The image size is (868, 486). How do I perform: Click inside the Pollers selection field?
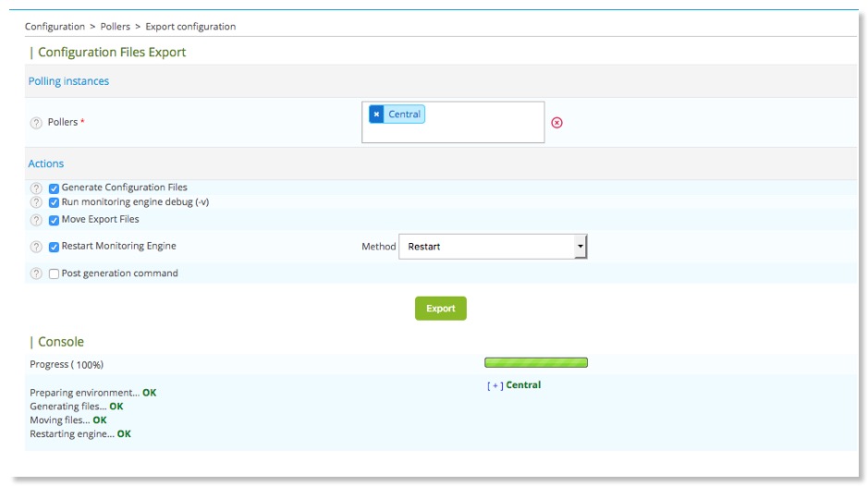pos(481,129)
